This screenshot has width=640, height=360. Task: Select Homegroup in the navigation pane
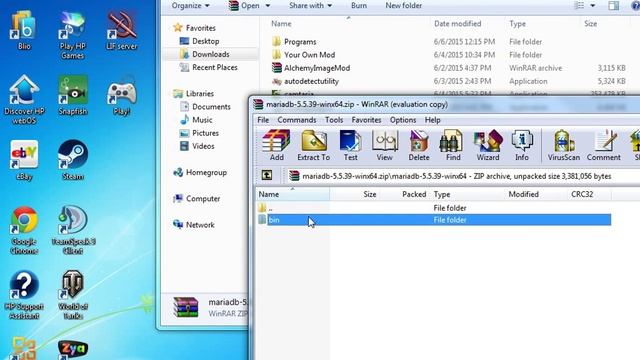[206, 172]
